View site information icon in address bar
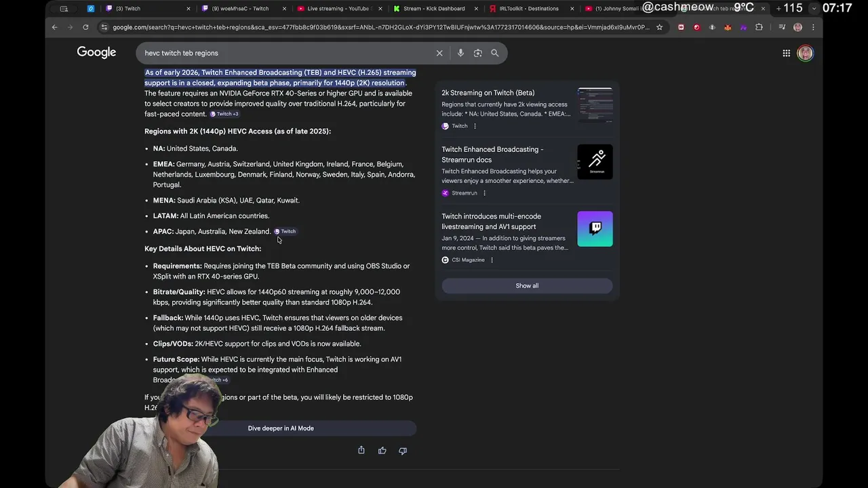 click(104, 27)
